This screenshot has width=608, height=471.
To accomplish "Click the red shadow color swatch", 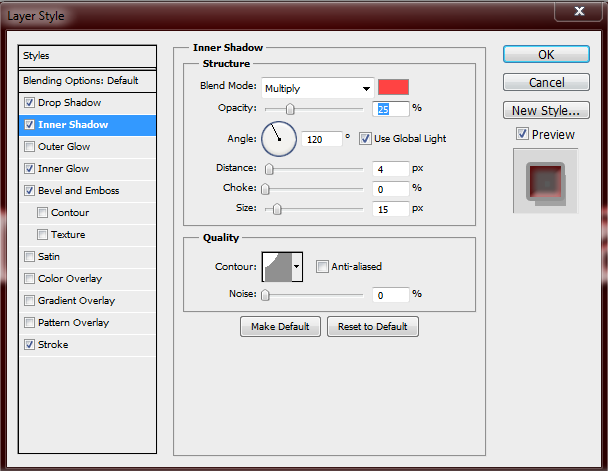I will click(x=394, y=87).
